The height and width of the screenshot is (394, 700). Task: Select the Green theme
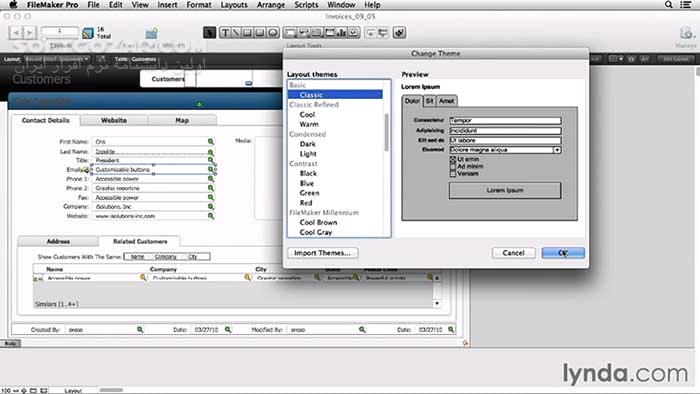(x=309, y=193)
